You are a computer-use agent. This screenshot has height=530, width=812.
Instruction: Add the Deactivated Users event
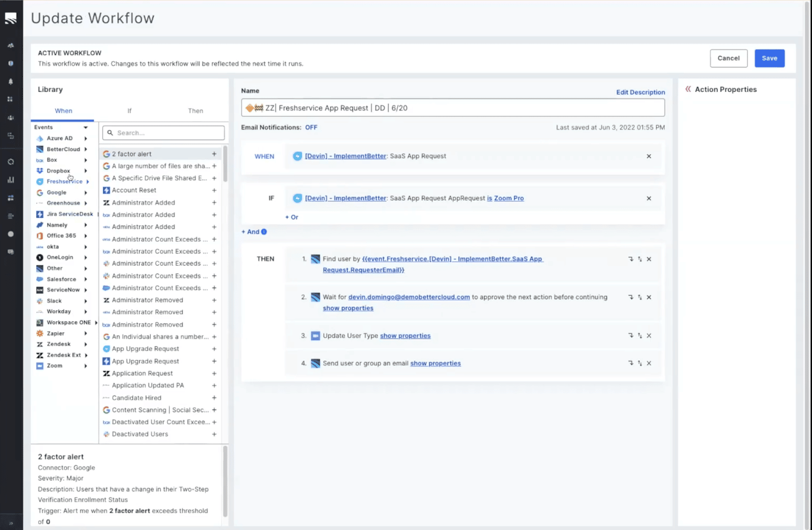(214, 435)
